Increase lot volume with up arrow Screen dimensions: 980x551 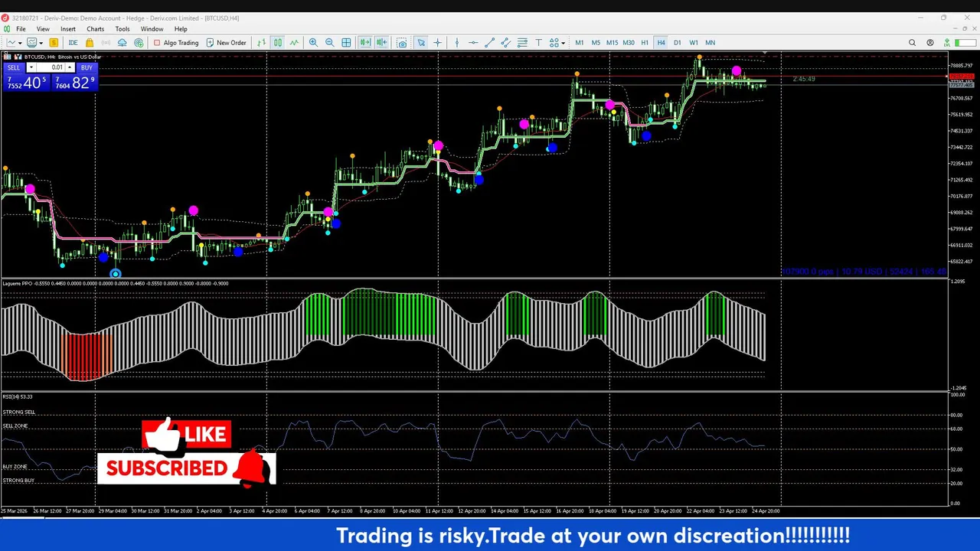[x=70, y=67]
